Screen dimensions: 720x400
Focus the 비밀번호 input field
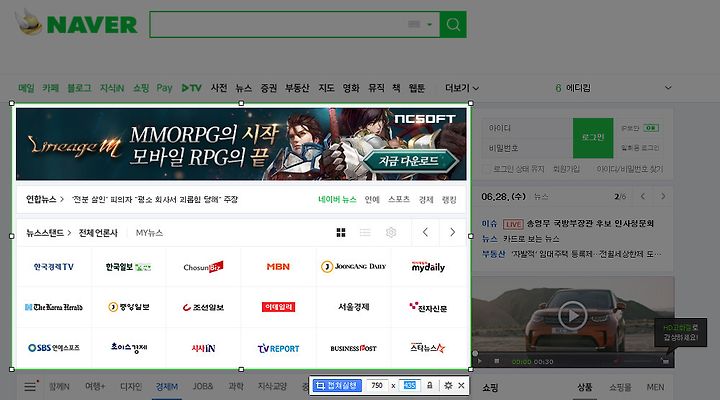point(528,148)
